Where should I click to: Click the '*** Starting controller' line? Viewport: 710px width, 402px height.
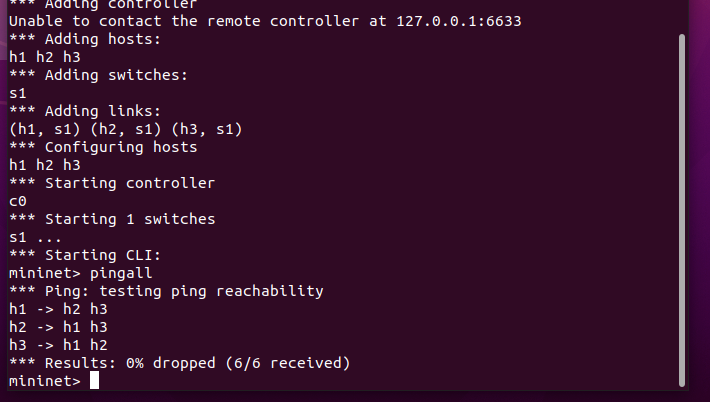(x=111, y=183)
